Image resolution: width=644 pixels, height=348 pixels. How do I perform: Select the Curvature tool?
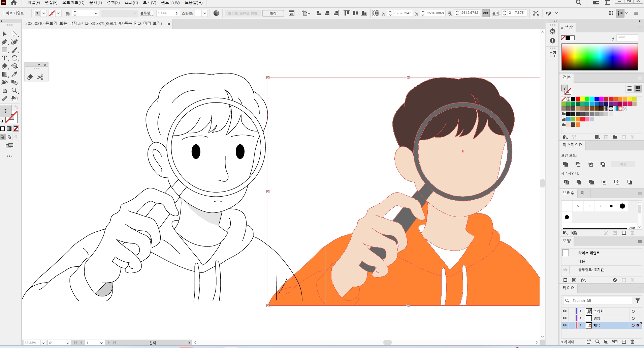tap(14, 42)
